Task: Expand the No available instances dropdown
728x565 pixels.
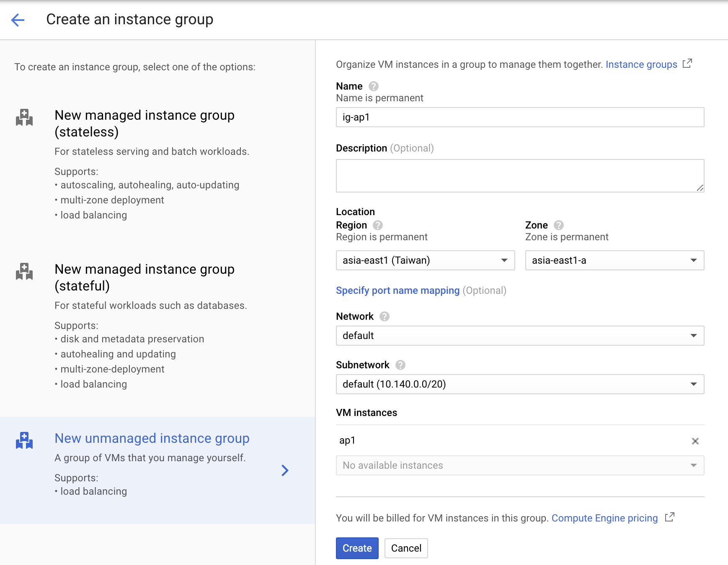Action: point(520,465)
